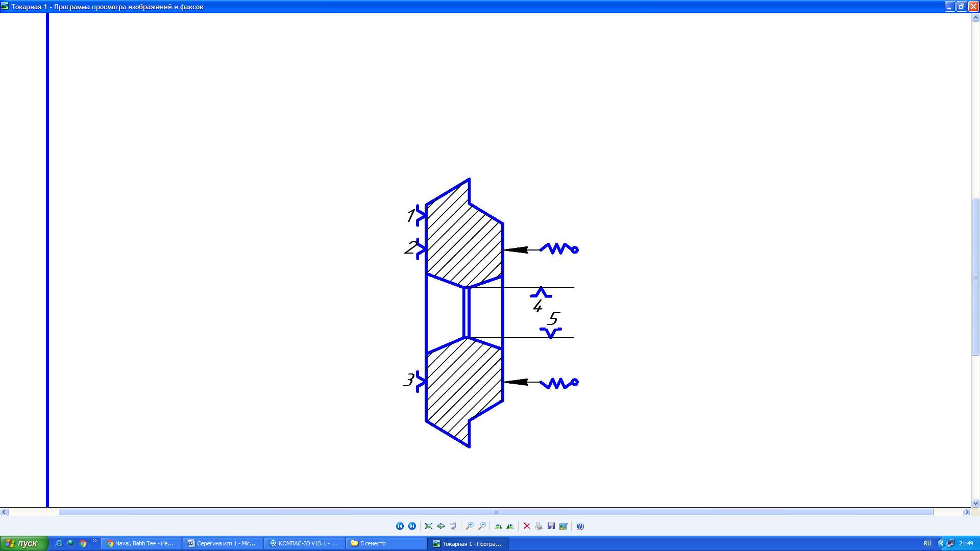Zoom in with the magnifier plus icon

point(470,526)
